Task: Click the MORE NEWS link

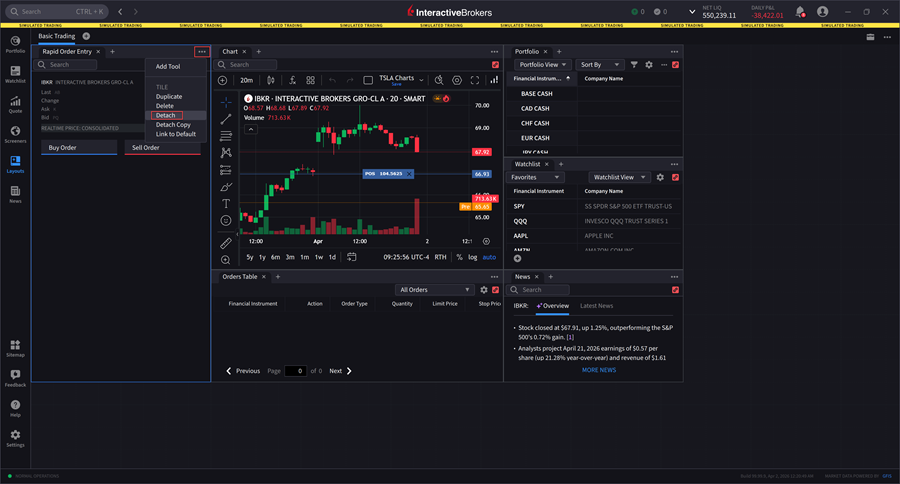Action: click(x=599, y=370)
